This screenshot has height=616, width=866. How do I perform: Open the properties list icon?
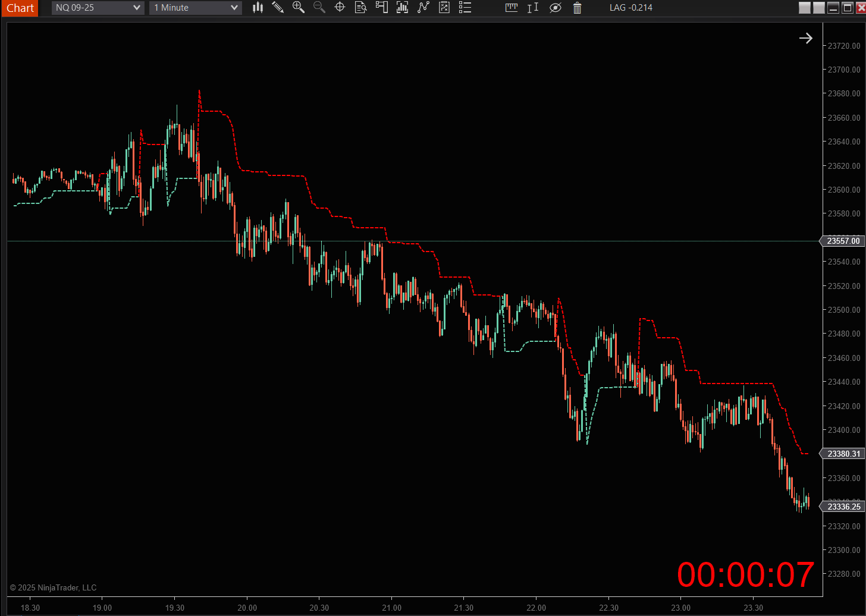click(465, 8)
